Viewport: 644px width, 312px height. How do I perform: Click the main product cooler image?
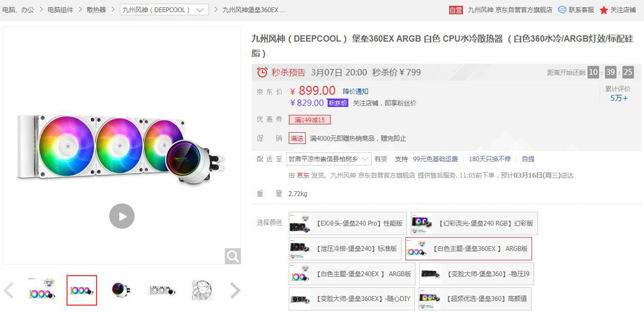pyautogui.click(x=122, y=146)
